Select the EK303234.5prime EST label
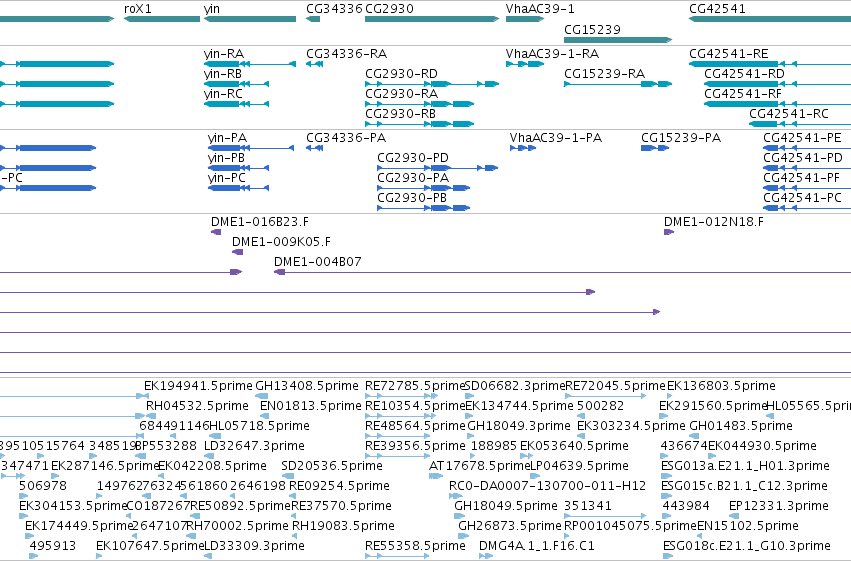Image resolution: width=851 pixels, height=561 pixels. [631, 426]
